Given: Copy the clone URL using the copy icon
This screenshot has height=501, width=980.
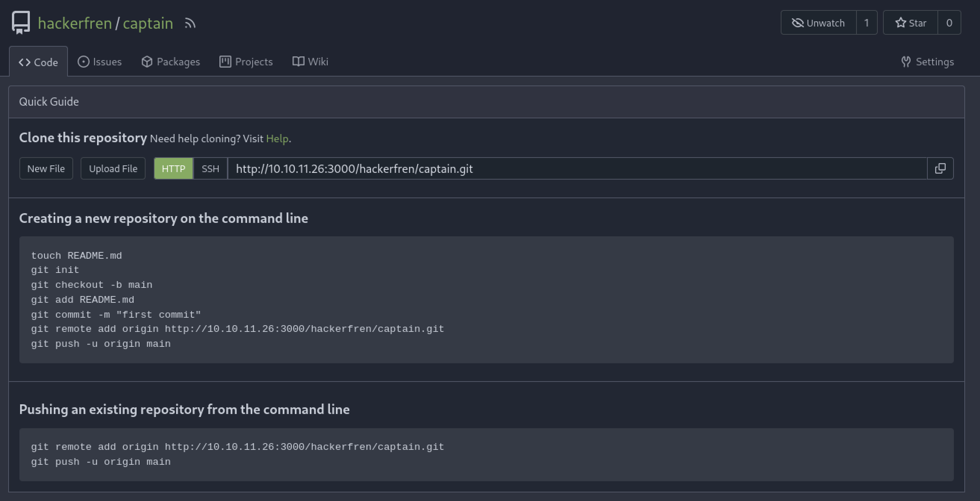Looking at the screenshot, I should [x=940, y=168].
